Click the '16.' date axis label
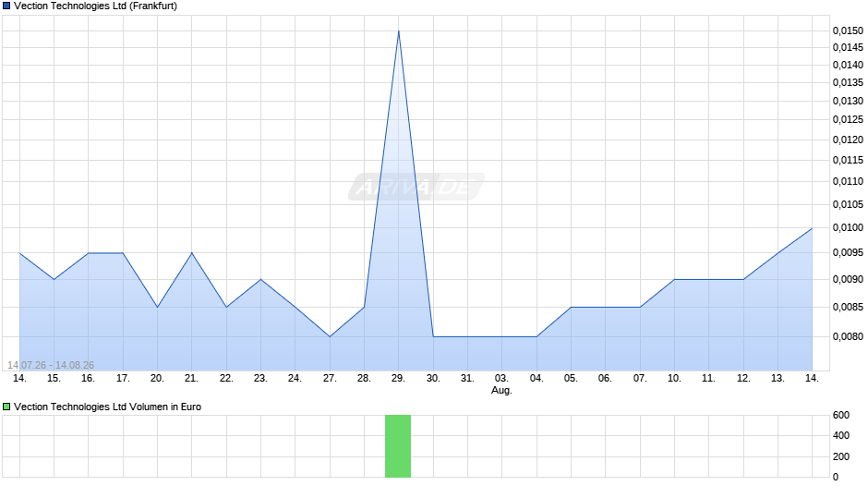The image size is (868, 486). (x=88, y=378)
